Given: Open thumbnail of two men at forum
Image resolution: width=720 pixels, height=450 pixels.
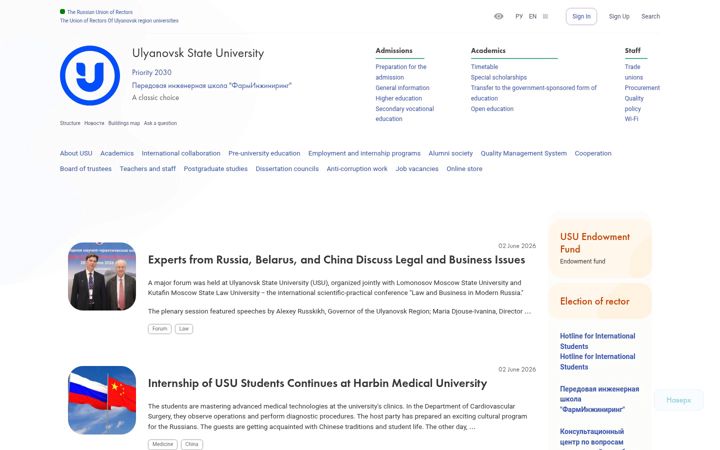Looking at the screenshot, I should click(x=102, y=276).
